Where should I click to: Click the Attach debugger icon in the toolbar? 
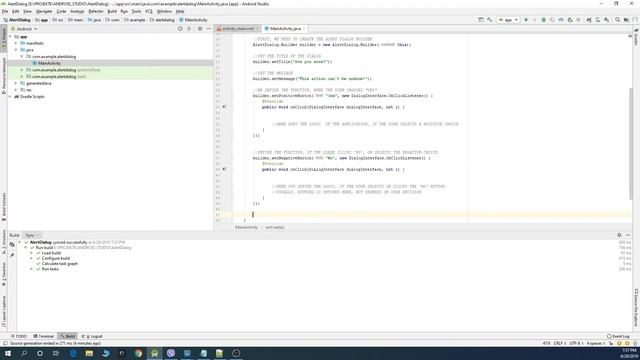click(570, 20)
